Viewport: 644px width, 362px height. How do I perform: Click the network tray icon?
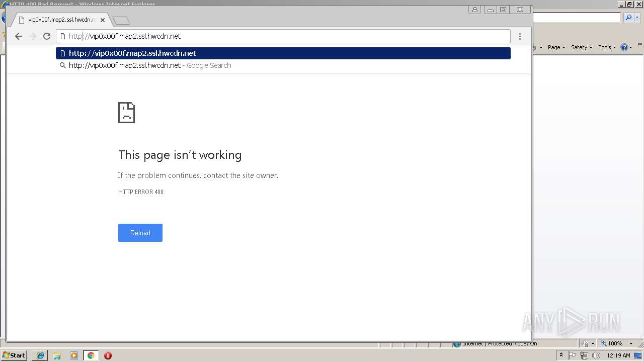(584, 355)
